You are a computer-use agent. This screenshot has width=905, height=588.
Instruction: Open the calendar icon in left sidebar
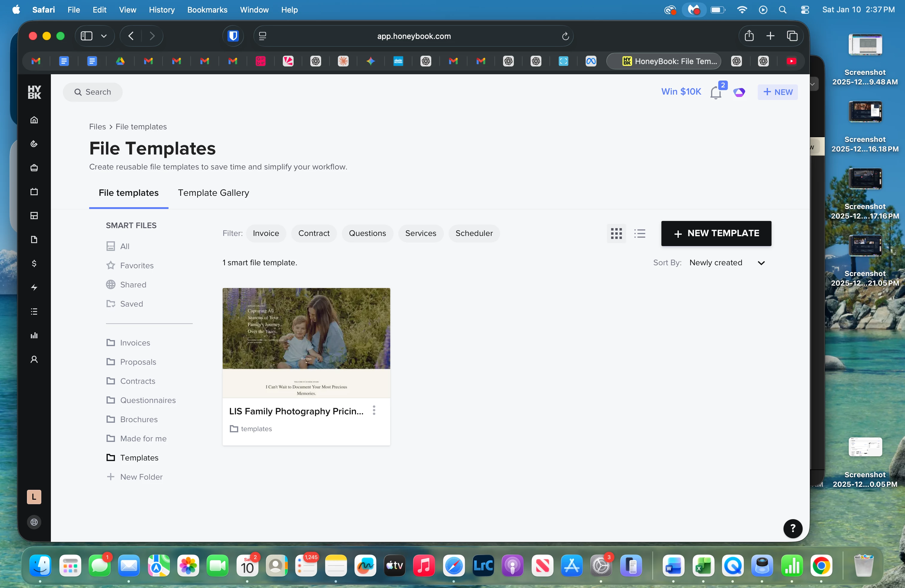[x=34, y=192]
